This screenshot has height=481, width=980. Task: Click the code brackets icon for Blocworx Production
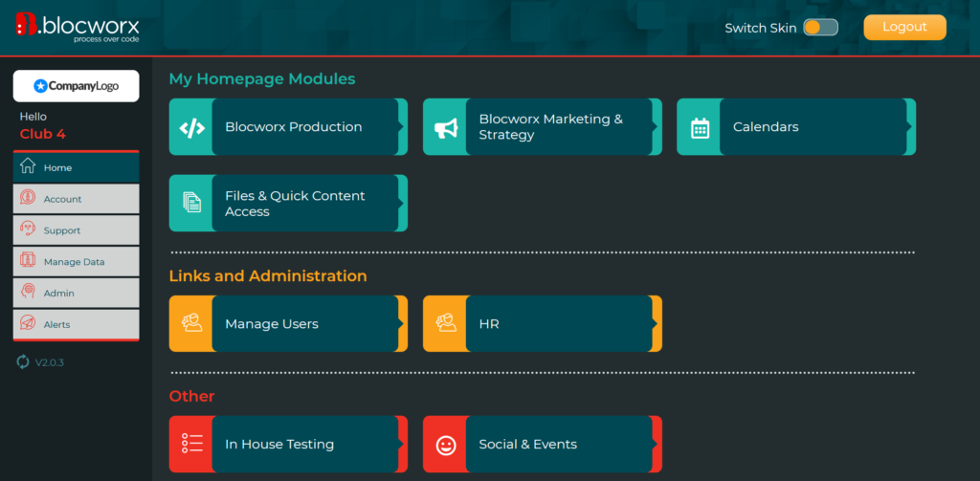point(191,127)
